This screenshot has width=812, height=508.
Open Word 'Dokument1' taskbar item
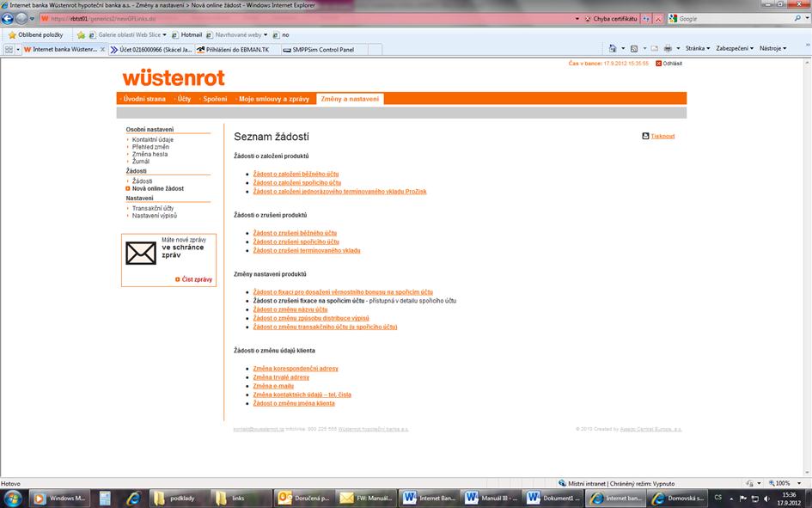(552, 499)
